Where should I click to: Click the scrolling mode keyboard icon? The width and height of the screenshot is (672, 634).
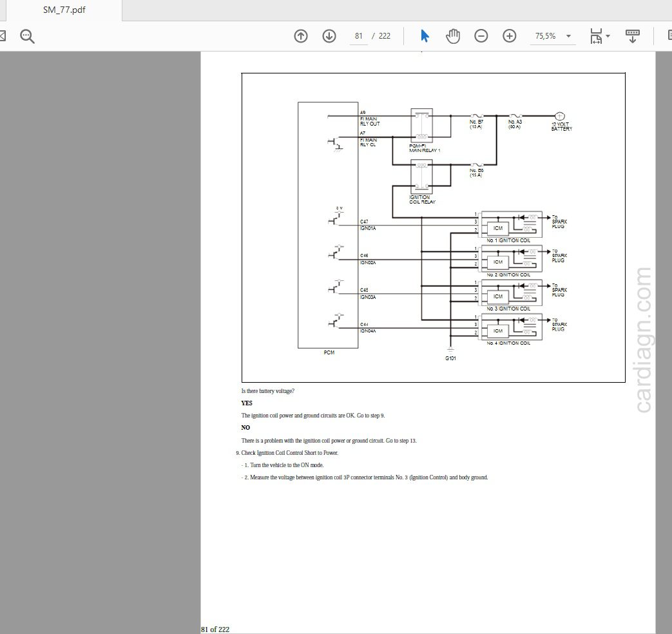click(633, 36)
